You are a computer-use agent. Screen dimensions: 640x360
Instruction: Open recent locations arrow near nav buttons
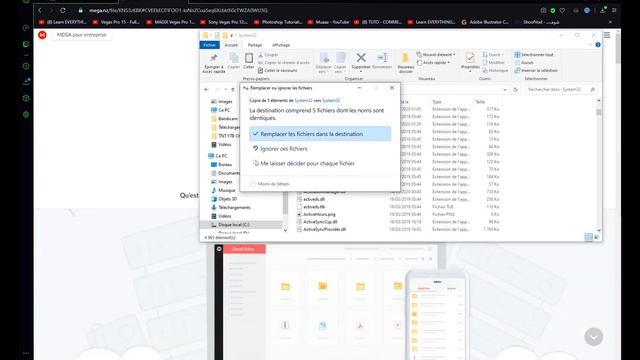click(225, 89)
